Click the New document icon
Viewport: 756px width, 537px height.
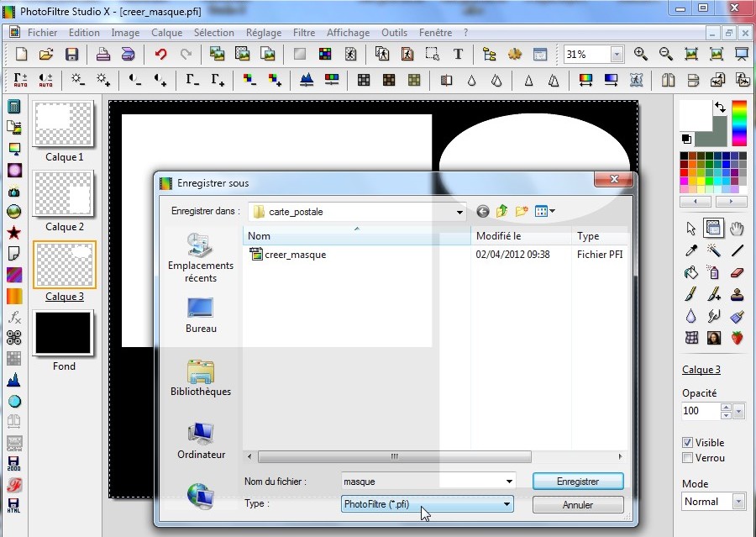pos(21,54)
